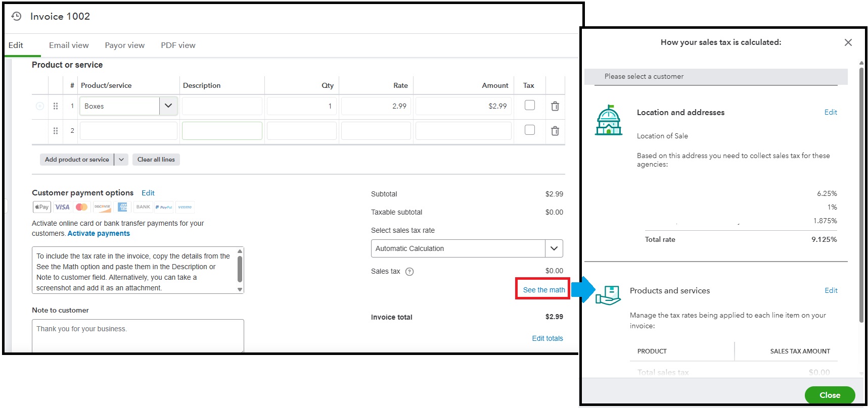Click the Subtotal $2.99 value

(x=554, y=194)
